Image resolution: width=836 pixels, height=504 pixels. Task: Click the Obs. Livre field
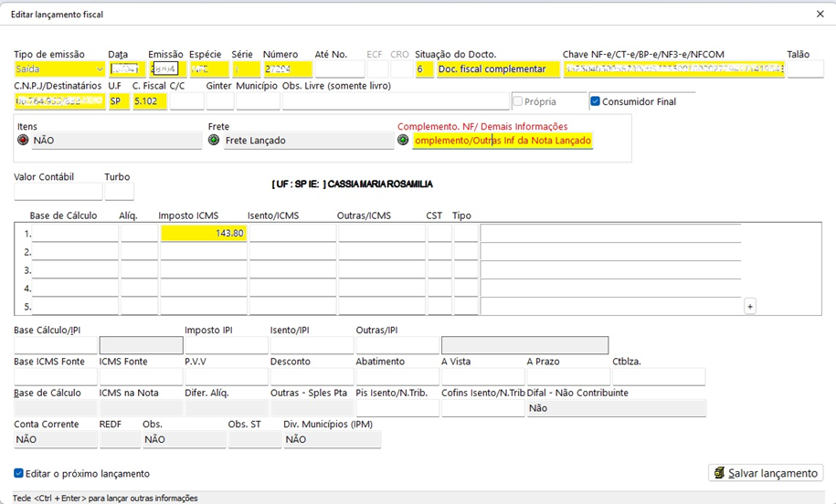pyautogui.click(x=396, y=101)
